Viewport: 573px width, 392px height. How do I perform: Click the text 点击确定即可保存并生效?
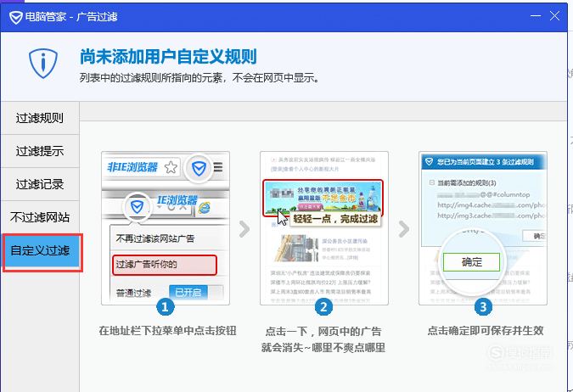point(486,331)
